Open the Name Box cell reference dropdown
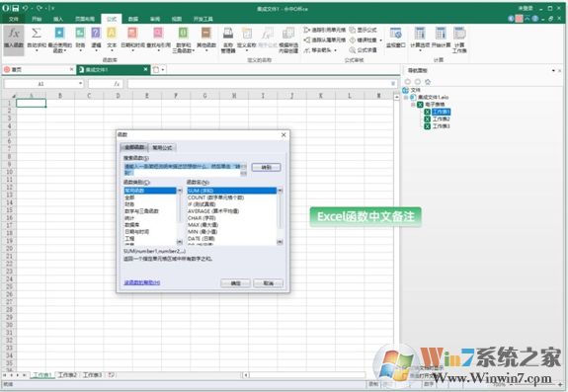568x392 pixels. point(80,84)
